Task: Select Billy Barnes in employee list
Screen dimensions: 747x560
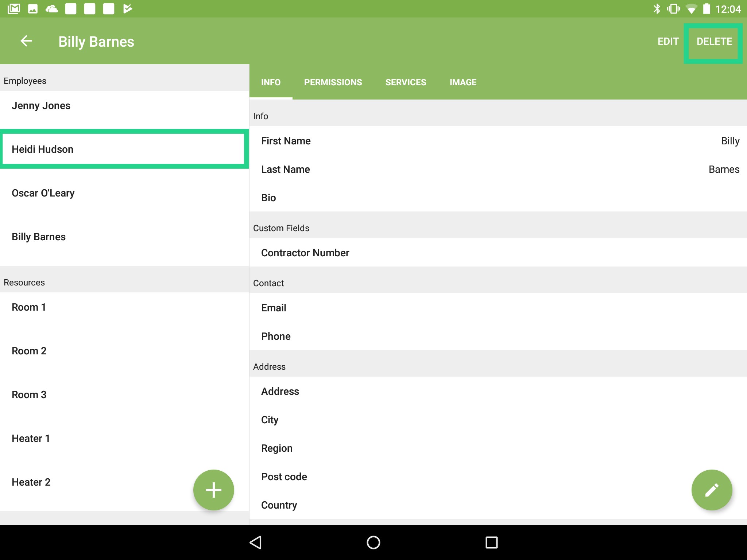Action: pos(124,237)
